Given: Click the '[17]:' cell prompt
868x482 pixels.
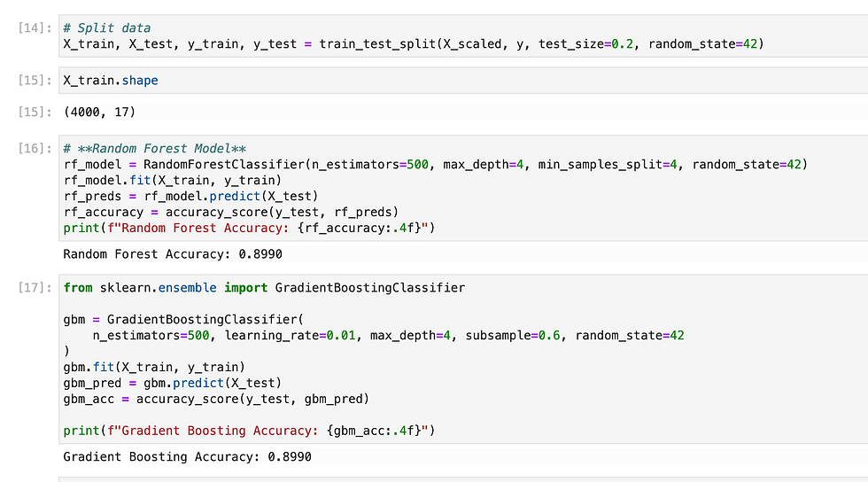Looking at the screenshot, I should (35, 288).
